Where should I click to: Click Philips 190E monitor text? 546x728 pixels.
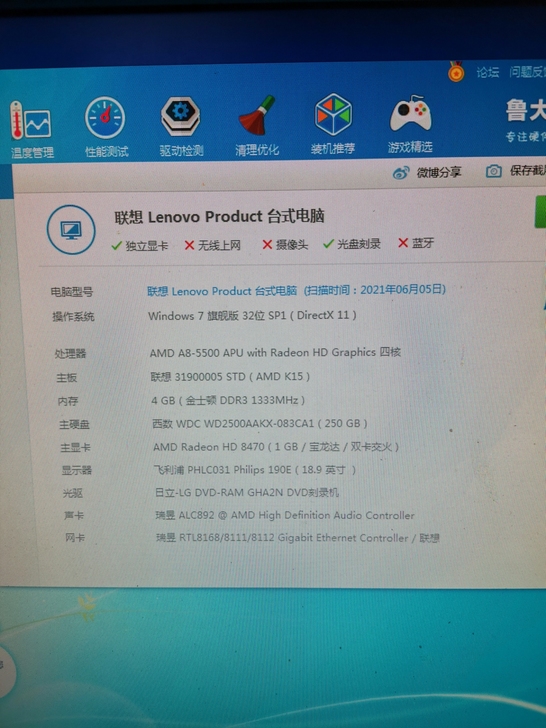click(255, 470)
